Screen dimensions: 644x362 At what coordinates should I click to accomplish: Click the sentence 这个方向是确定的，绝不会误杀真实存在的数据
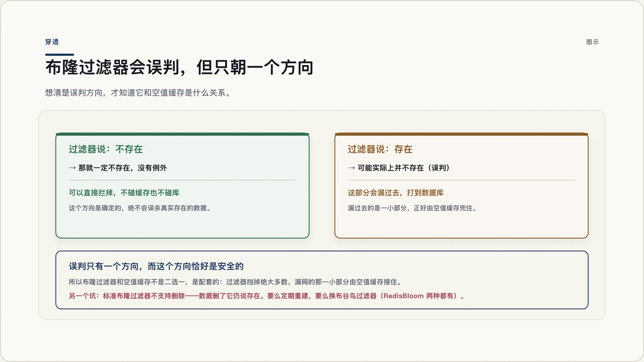140,208
